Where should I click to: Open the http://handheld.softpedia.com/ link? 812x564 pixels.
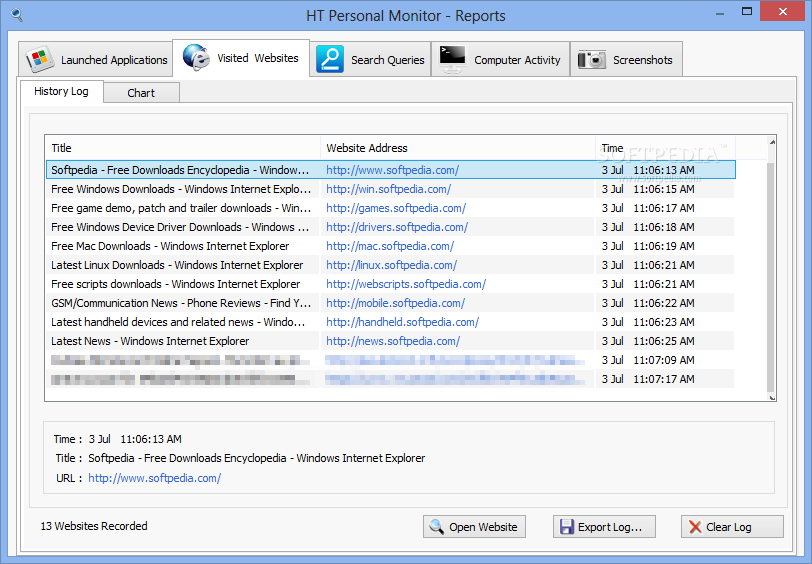coord(402,322)
